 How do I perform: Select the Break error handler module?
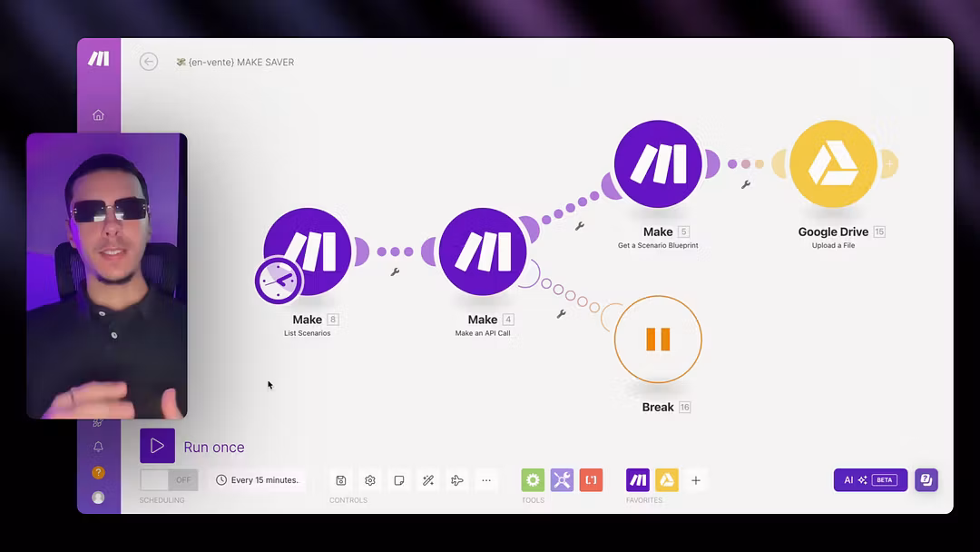pos(658,340)
